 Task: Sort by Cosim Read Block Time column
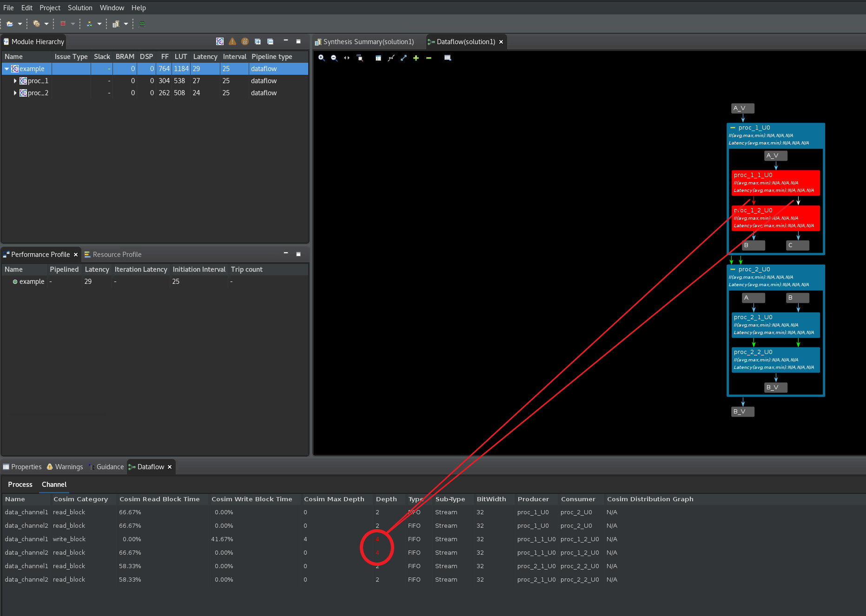point(159,499)
